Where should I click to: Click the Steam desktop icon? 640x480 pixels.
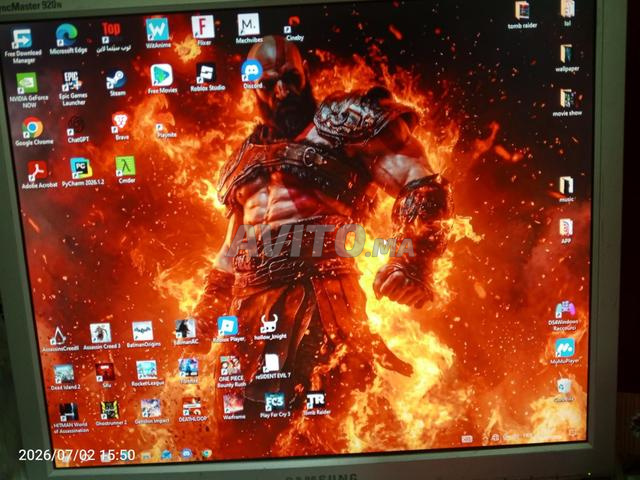click(x=117, y=79)
